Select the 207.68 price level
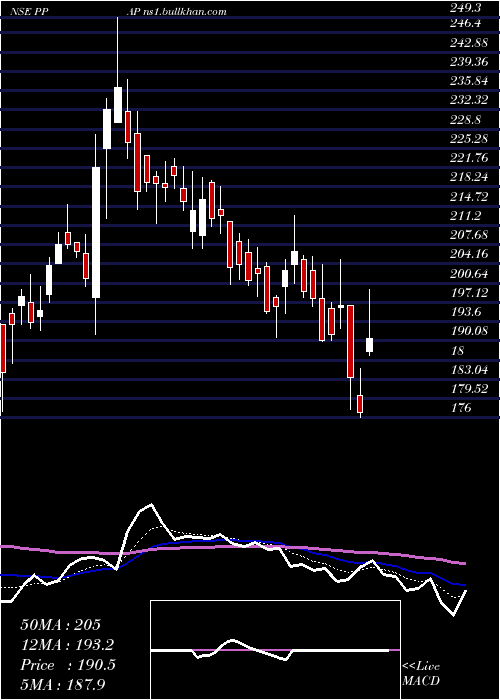The height and width of the screenshot is (700, 500). pyautogui.click(x=469, y=235)
